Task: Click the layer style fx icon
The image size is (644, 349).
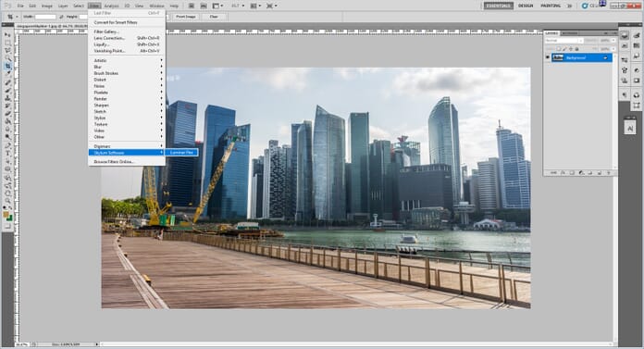Action: (563, 173)
